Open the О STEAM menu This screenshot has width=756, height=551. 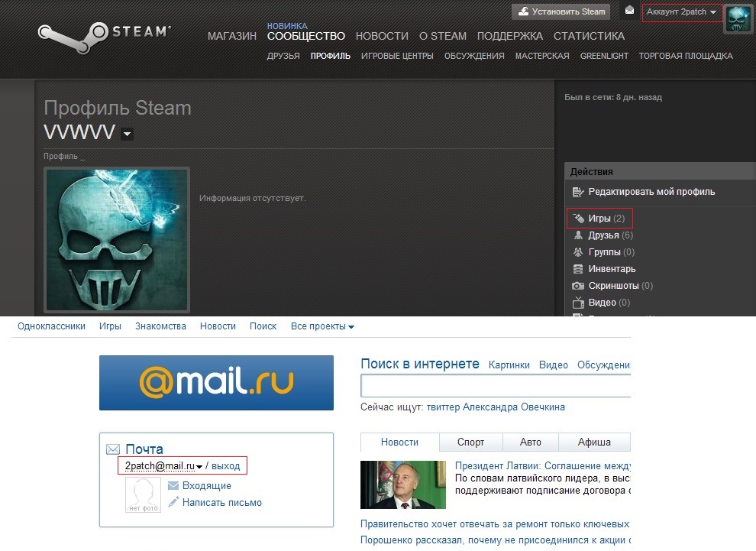click(443, 36)
